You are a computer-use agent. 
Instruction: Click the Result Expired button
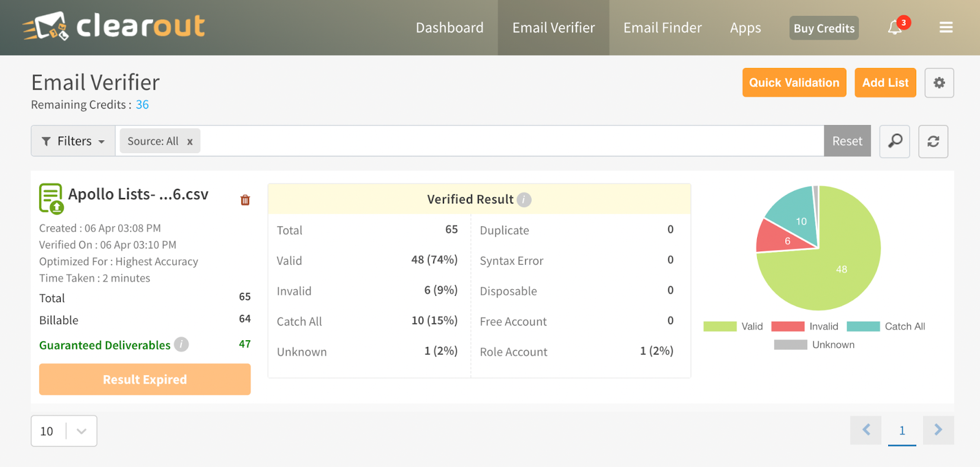tap(145, 379)
